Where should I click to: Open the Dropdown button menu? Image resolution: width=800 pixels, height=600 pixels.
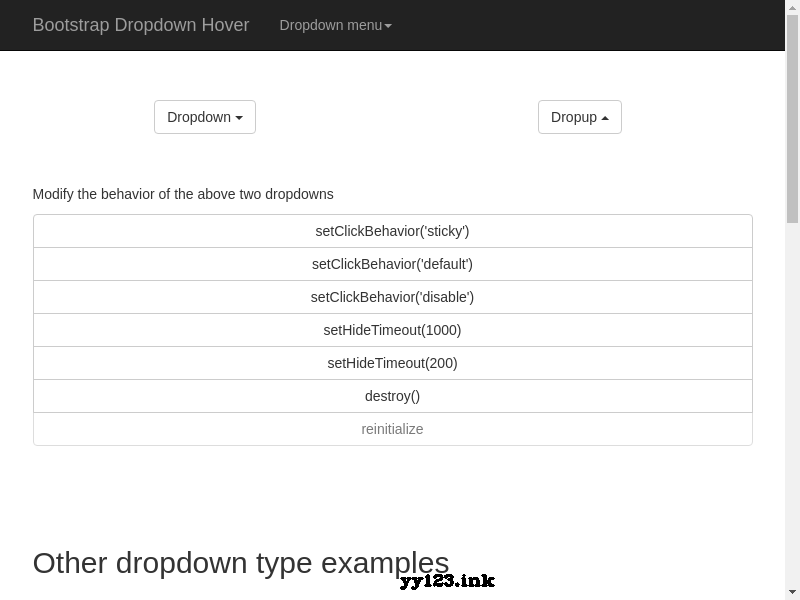[x=205, y=117]
